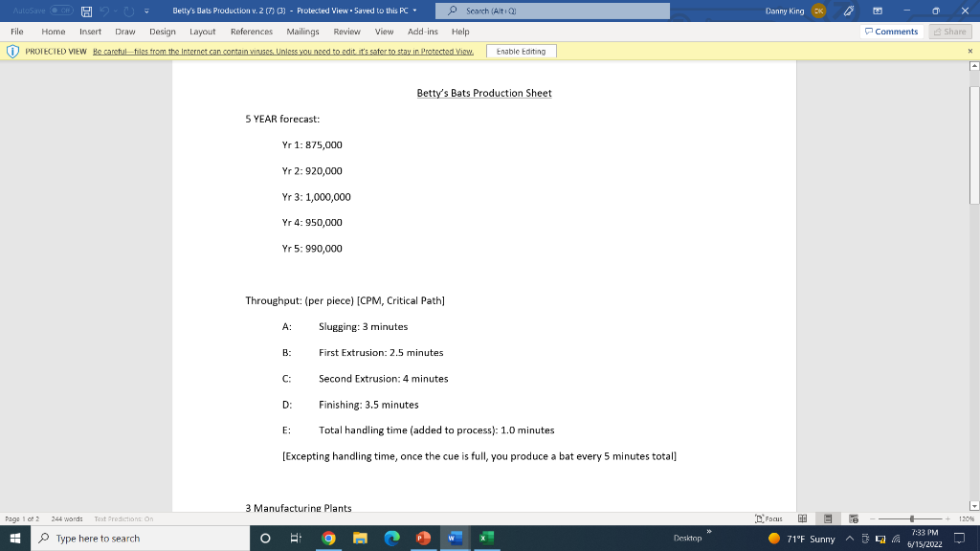Switch to Focus mode

tap(768, 518)
